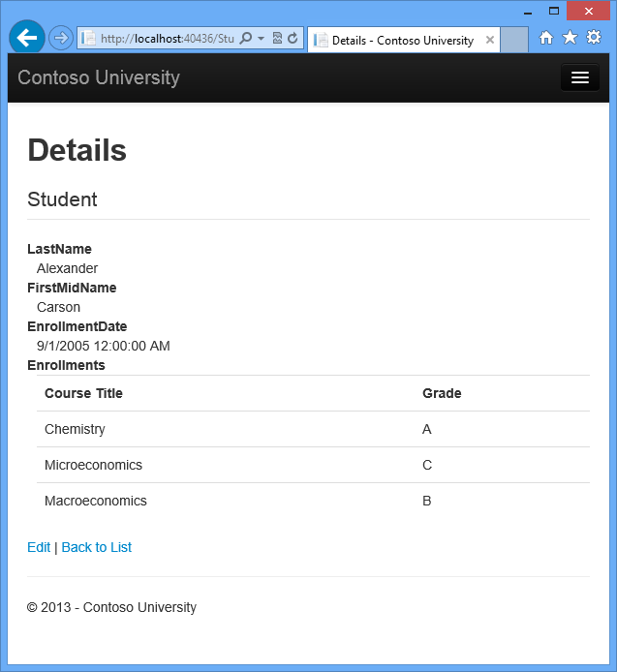Image resolution: width=617 pixels, height=672 pixels.
Task: Click the browser back arrow button
Action: click(x=27, y=38)
